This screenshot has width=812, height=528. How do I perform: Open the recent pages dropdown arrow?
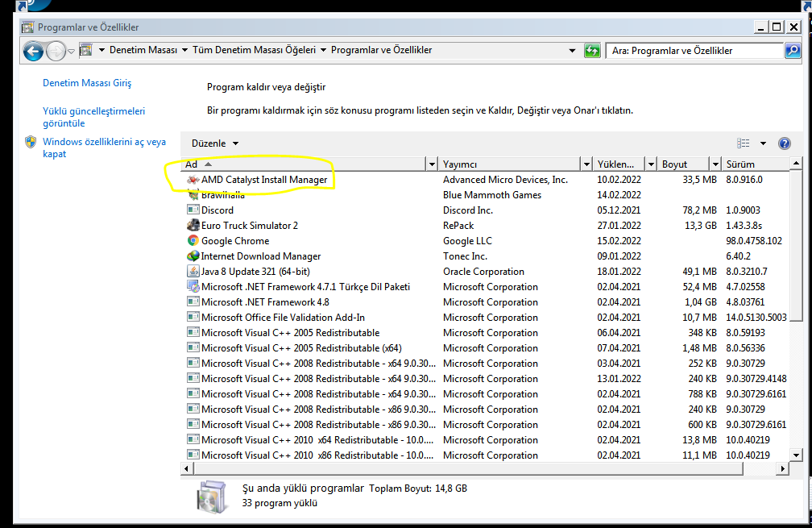click(72, 51)
